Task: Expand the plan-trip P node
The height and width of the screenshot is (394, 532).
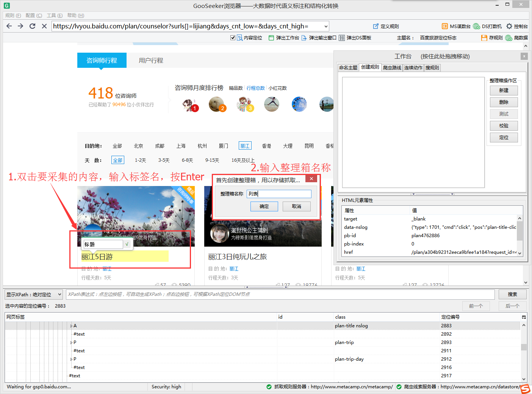Action: 71,342
